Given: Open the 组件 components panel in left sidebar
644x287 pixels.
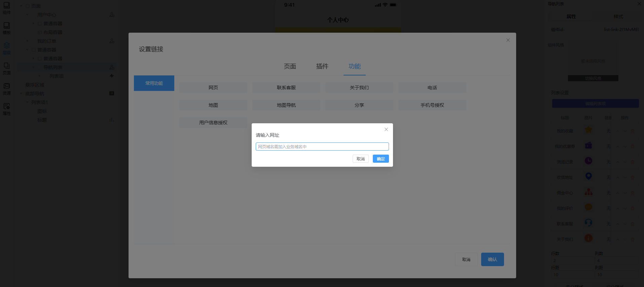Looking at the screenshot, I should [7, 8].
